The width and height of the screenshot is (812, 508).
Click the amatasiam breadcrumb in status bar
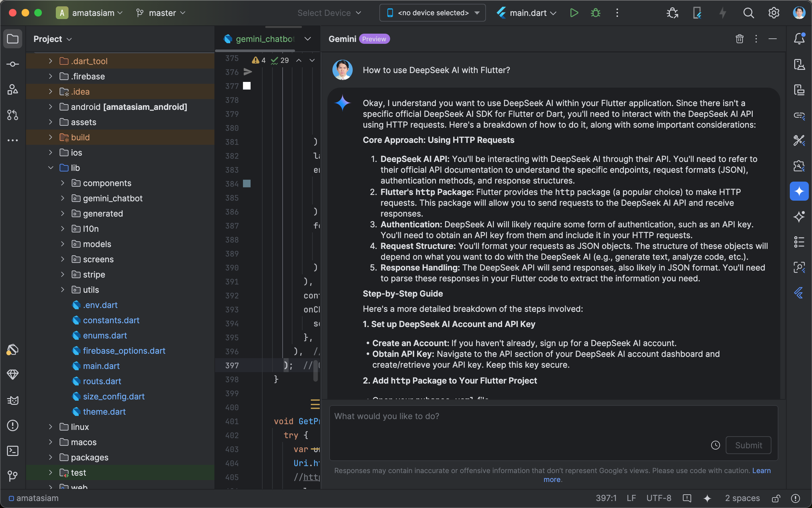coord(34,498)
